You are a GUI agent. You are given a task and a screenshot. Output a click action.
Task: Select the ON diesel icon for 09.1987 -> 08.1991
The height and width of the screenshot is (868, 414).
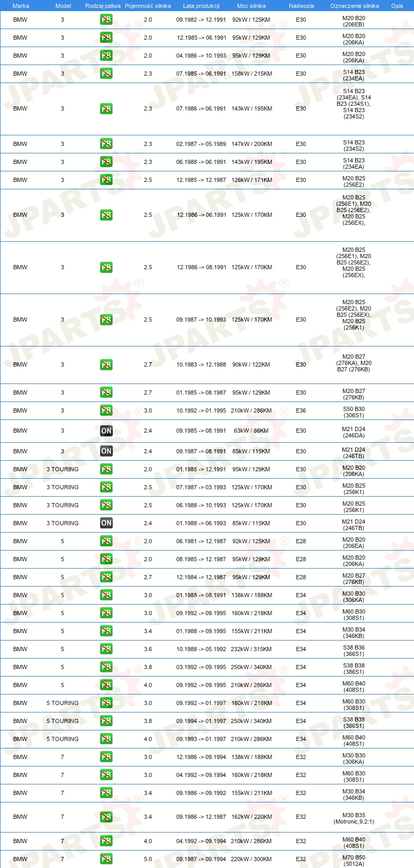[106, 451]
